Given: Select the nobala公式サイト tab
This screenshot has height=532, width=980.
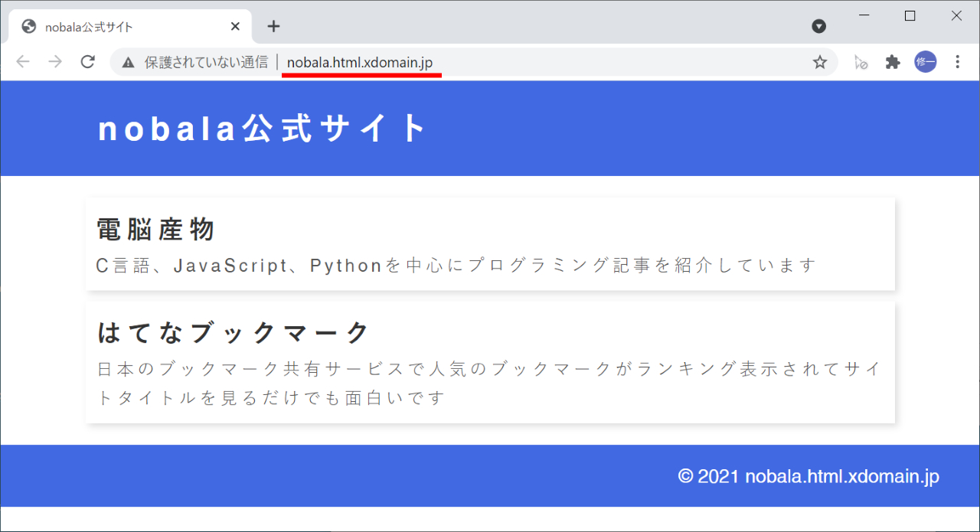Looking at the screenshot, I should pyautogui.click(x=130, y=27).
